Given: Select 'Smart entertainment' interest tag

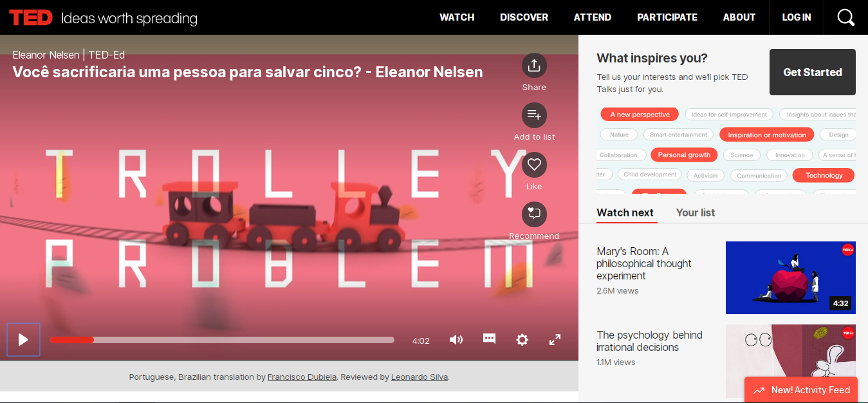Looking at the screenshot, I should click(678, 135).
